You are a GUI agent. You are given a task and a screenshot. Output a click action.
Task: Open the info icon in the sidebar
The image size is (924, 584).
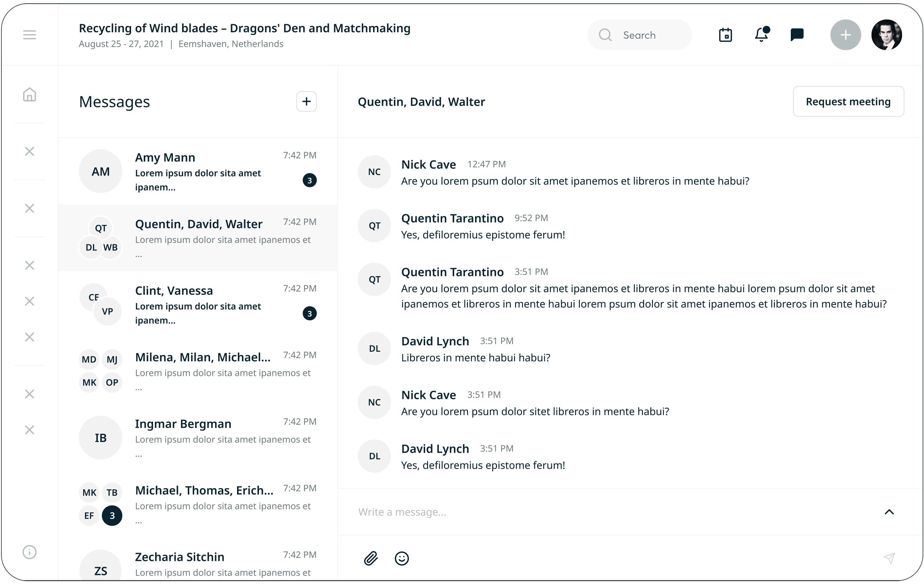pos(29,552)
